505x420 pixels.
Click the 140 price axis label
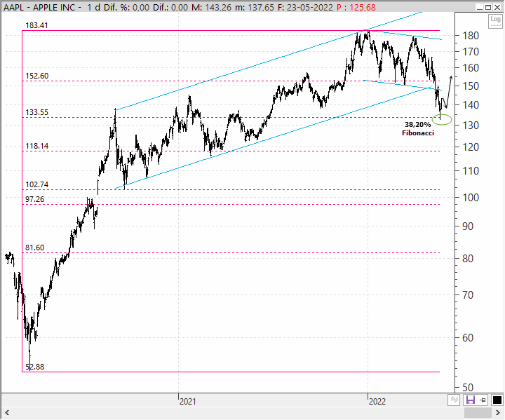[471, 105]
